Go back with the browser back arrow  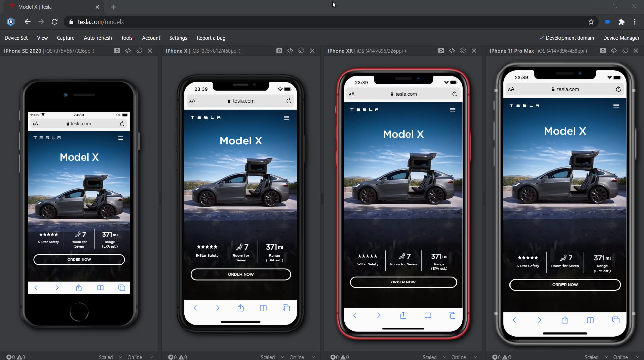pos(28,22)
